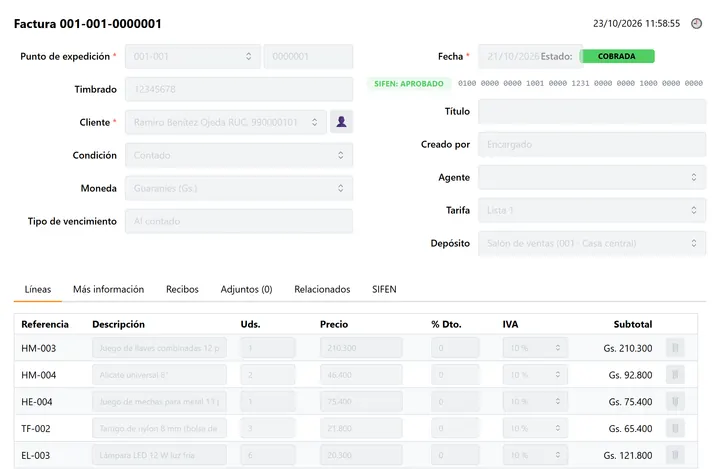720x469 pixels.
Task: Click the Precio field 20.300
Action: pyautogui.click(x=361, y=455)
